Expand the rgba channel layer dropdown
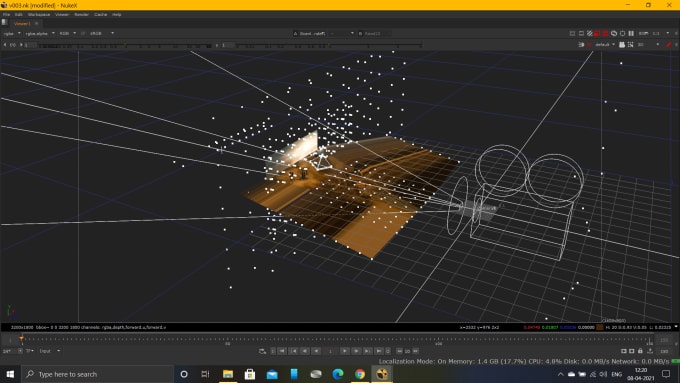680x383 pixels. tap(12, 33)
